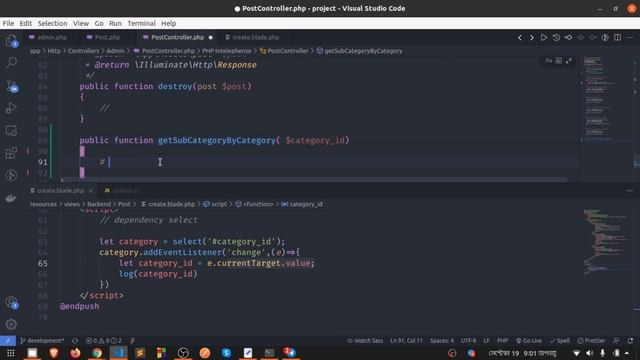The height and width of the screenshot is (360, 640).
Task: Open the Search view in activity bar
Action: [x=11, y=62]
